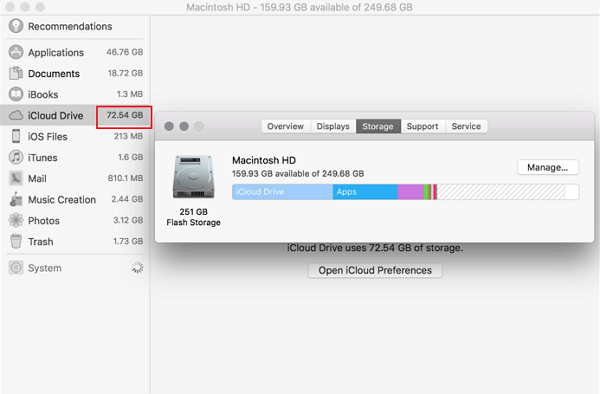Select iTunes label in the sidebar
600x394 pixels.
42,158
